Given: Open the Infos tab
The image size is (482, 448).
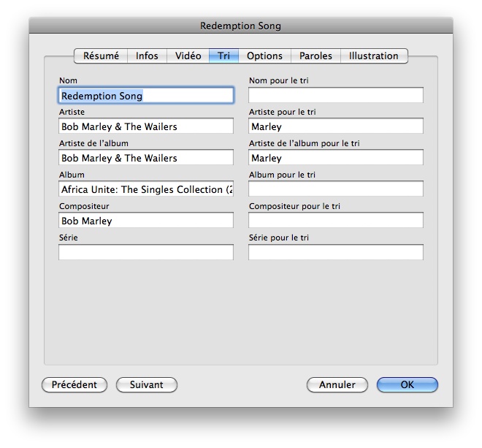Looking at the screenshot, I should 147,56.
